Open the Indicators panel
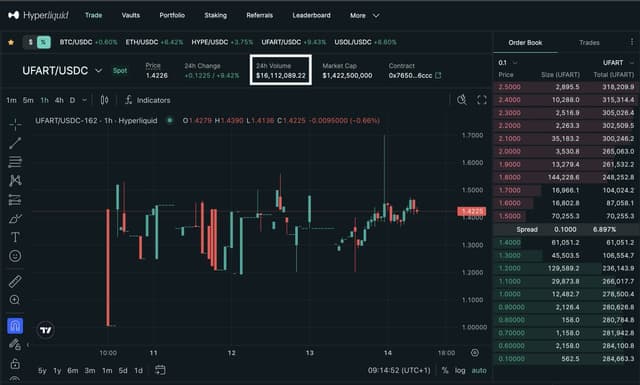This screenshot has height=385, width=640. [x=147, y=100]
